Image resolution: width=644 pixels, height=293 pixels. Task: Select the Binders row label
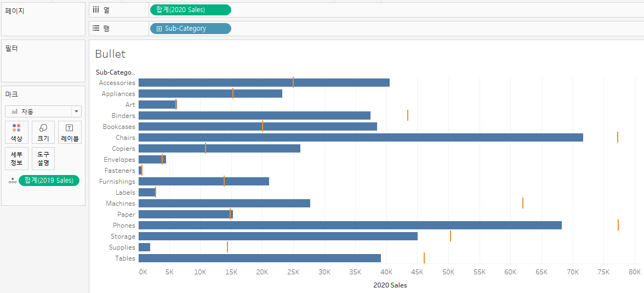pos(123,115)
